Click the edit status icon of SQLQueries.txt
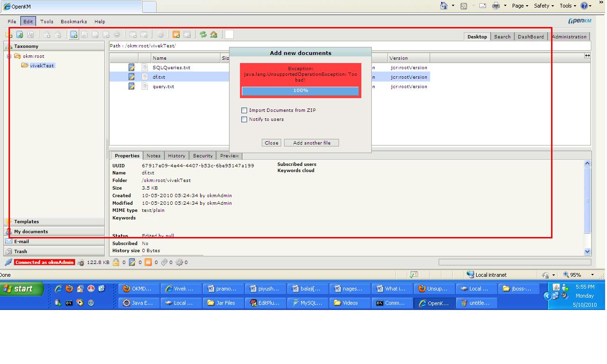This screenshot has height=364, width=607. [131, 67]
